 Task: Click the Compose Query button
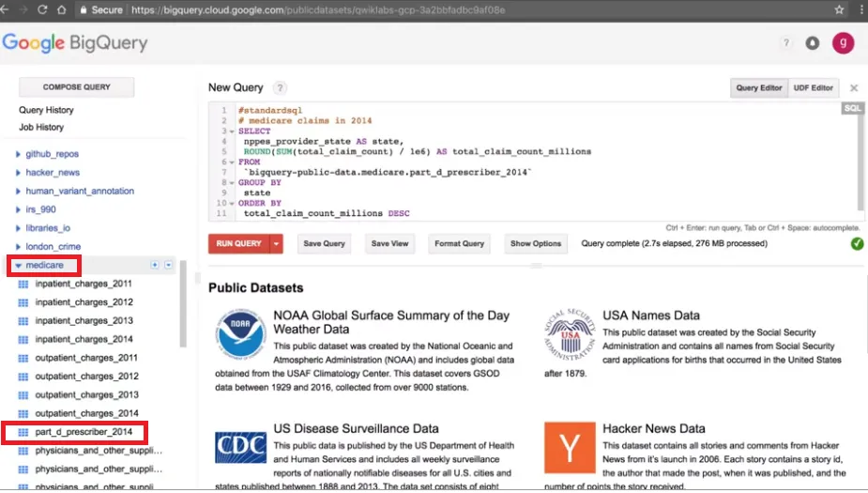(x=76, y=87)
